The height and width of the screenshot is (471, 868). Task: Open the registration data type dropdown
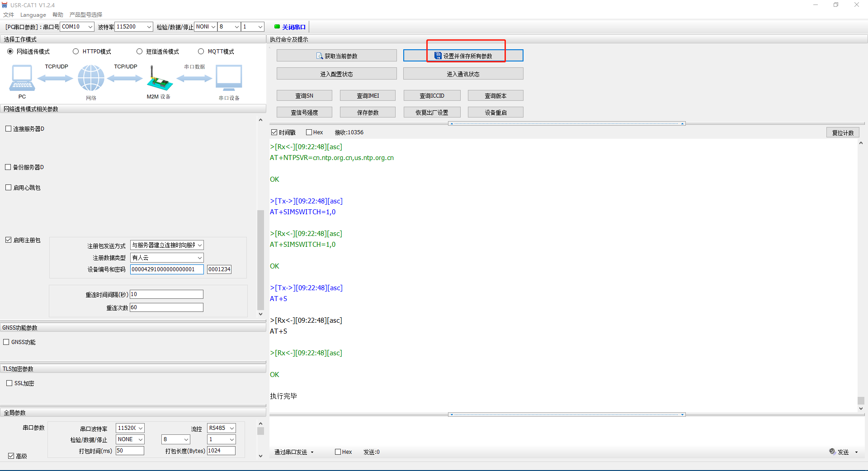point(167,258)
